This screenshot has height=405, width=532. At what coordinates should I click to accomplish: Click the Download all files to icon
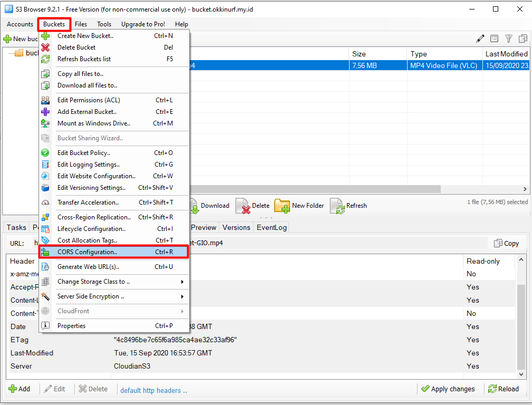click(x=45, y=85)
